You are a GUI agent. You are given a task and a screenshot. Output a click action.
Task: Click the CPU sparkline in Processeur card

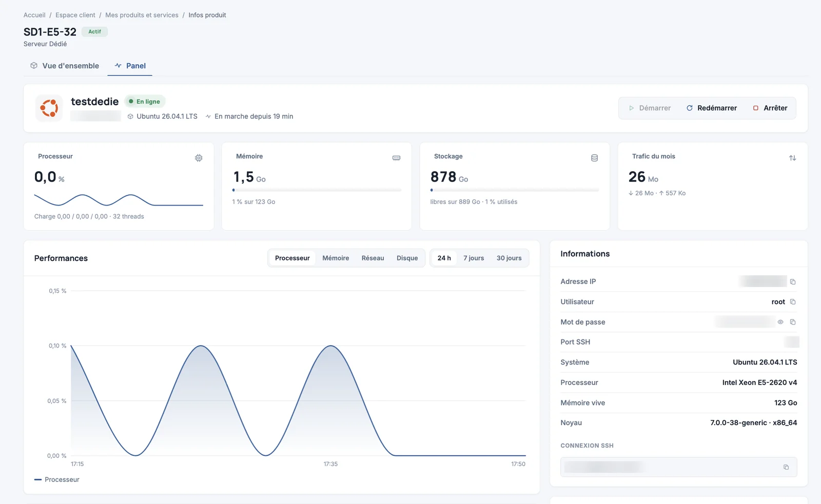click(x=119, y=200)
